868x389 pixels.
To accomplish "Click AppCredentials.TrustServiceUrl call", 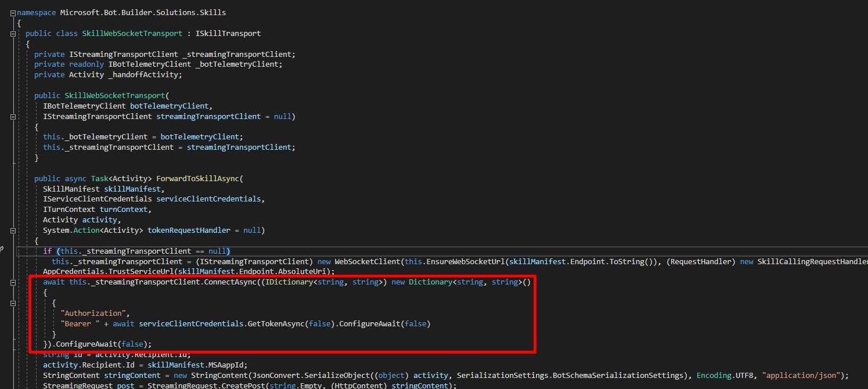I will [x=108, y=272].
